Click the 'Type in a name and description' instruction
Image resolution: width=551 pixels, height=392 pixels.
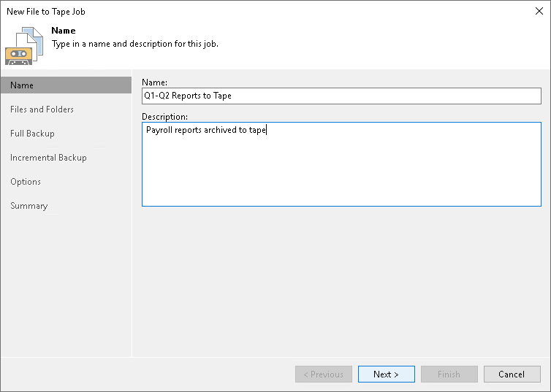tap(134, 44)
